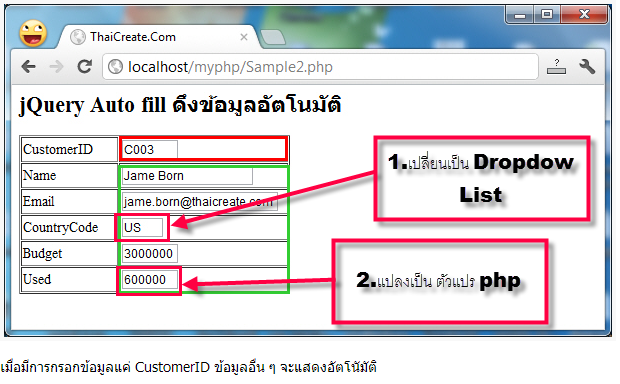This screenshot has width=620, height=384.
Task: Click the Used field 600000
Action: point(149,280)
